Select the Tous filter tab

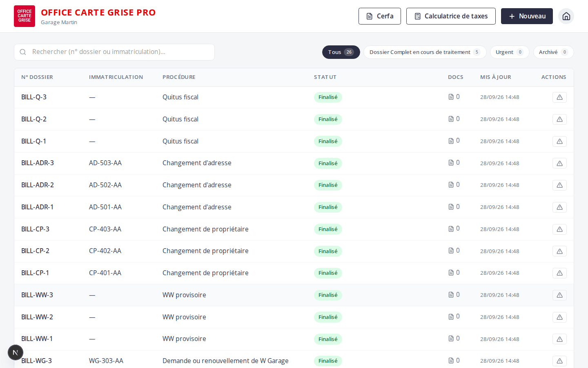click(x=341, y=52)
